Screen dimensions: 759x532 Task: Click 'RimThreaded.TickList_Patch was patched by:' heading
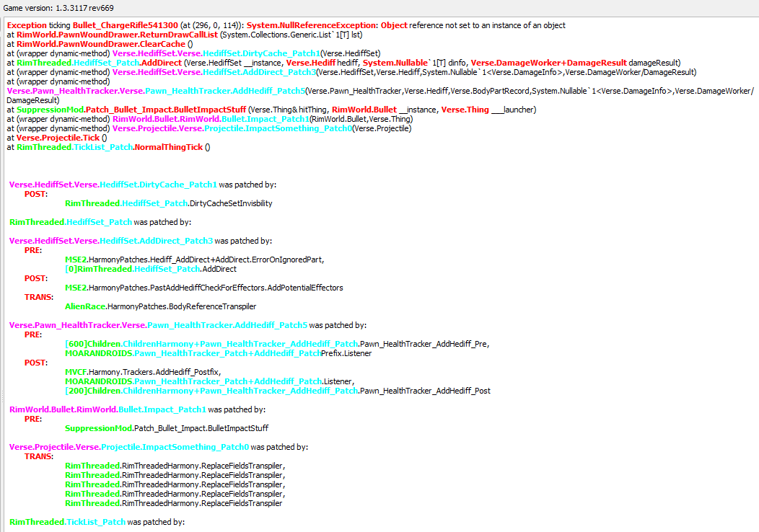click(97, 523)
